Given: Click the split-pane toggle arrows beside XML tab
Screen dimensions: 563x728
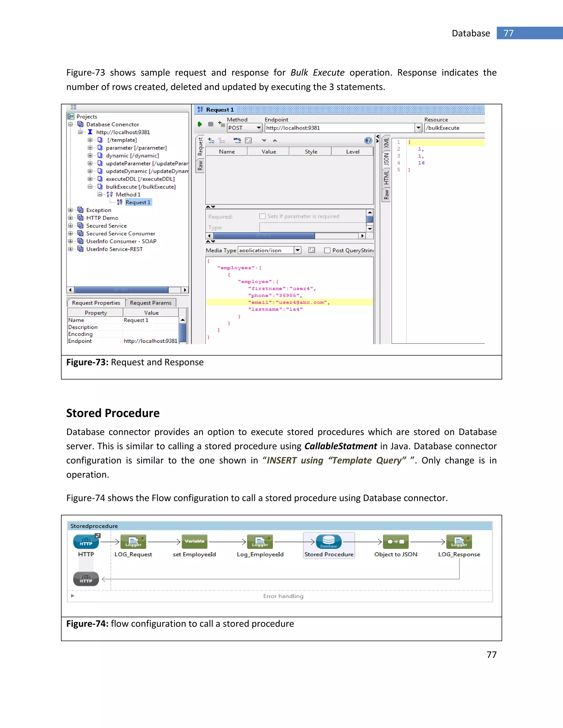Looking at the screenshot, I should pyautogui.click(x=377, y=139).
